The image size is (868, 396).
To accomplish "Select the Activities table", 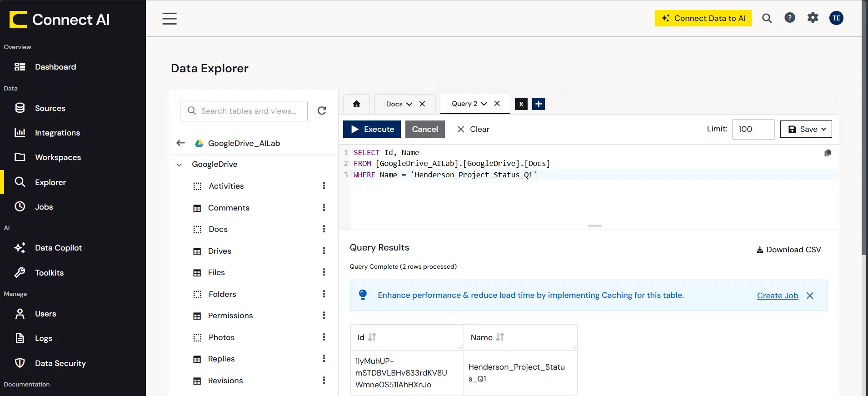I will [226, 186].
